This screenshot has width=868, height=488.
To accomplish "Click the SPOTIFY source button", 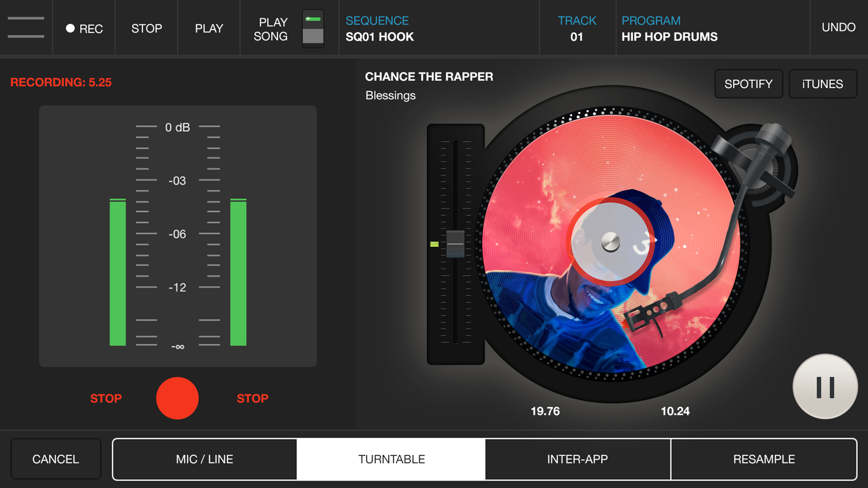I will click(748, 84).
